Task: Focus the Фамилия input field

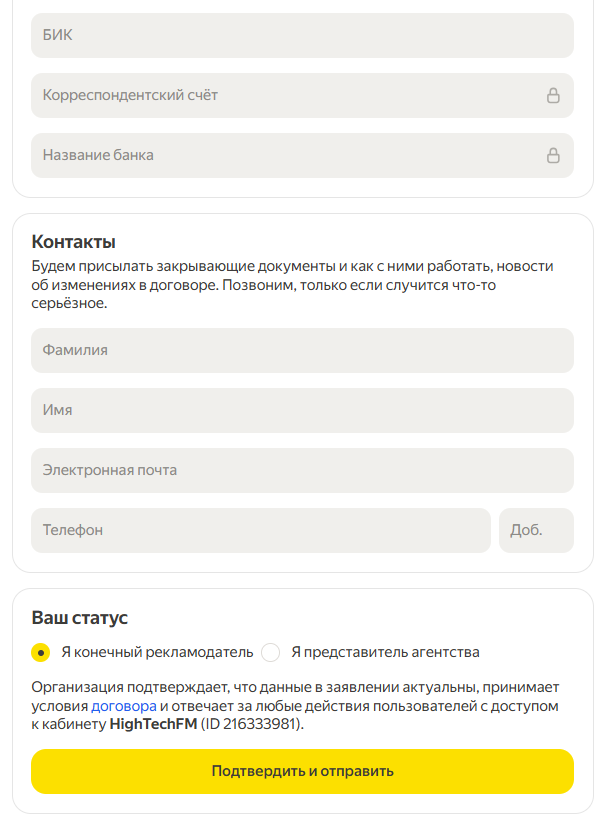Action: pos(302,351)
